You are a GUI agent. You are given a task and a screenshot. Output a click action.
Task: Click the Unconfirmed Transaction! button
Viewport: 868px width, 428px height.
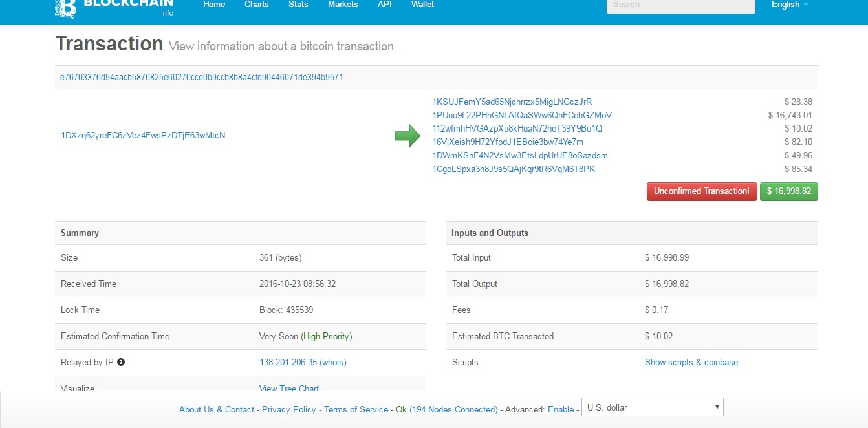tap(701, 191)
